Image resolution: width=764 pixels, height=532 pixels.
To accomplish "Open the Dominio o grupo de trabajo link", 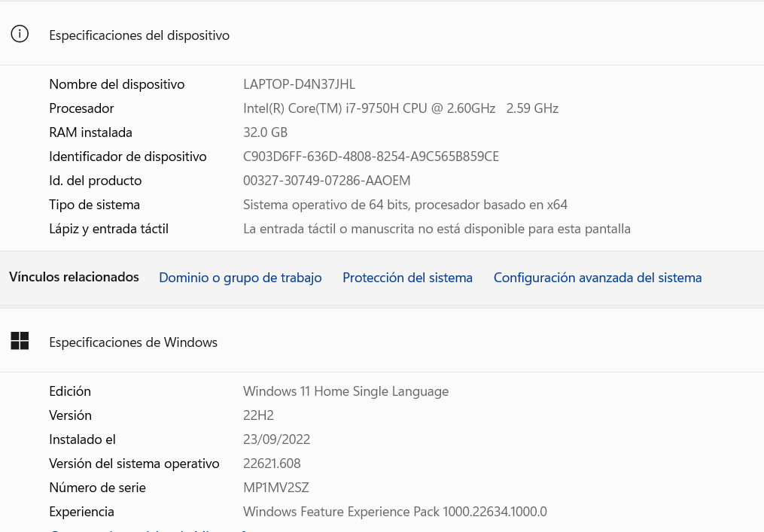I will pyautogui.click(x=240, y=278).
